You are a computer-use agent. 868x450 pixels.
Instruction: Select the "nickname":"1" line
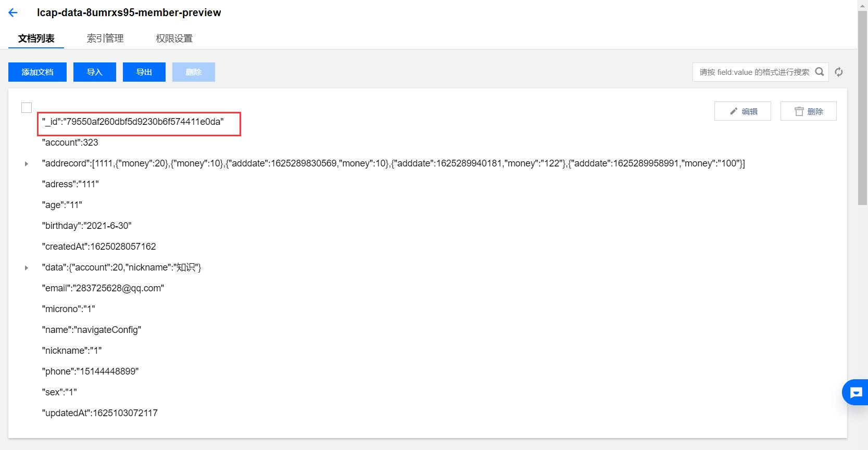(x=72, y=351)
